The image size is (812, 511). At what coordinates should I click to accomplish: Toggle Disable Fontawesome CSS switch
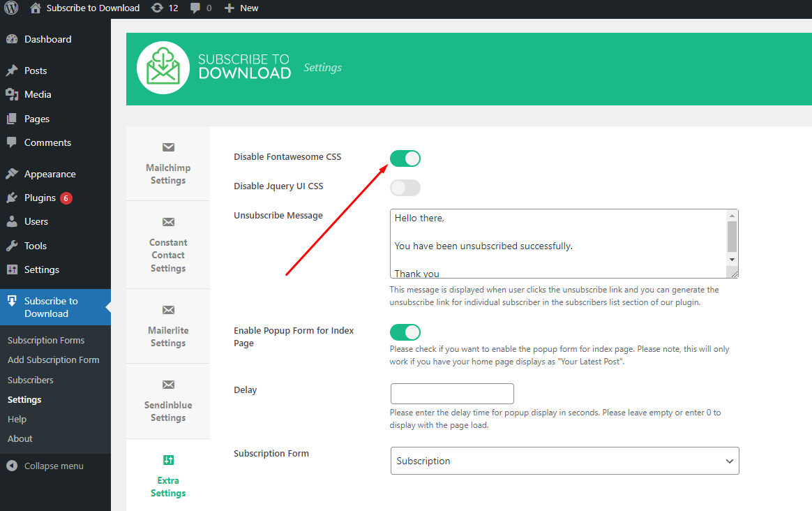405,158
